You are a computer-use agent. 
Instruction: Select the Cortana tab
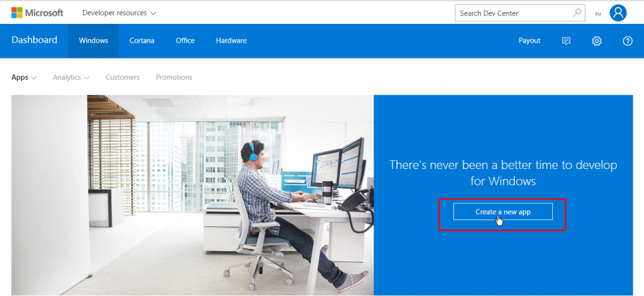click(x=142, y=41)
